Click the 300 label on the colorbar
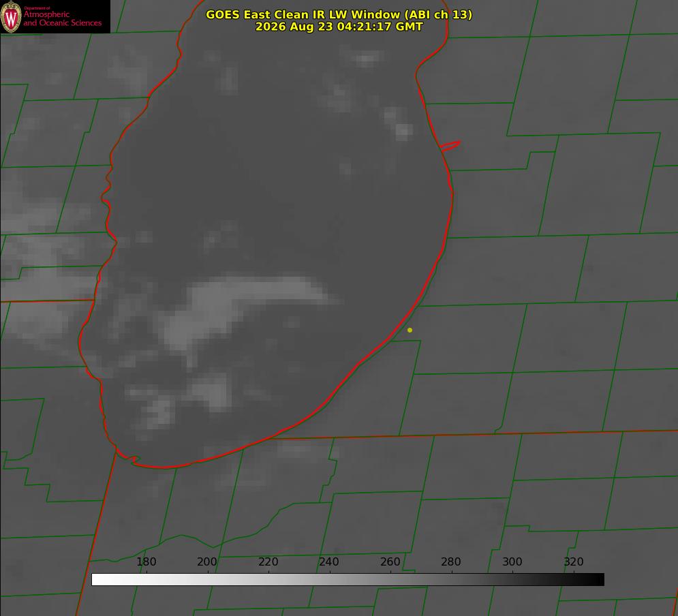The height and width of the screenshot is (616, 678). (x=512, y=561)
